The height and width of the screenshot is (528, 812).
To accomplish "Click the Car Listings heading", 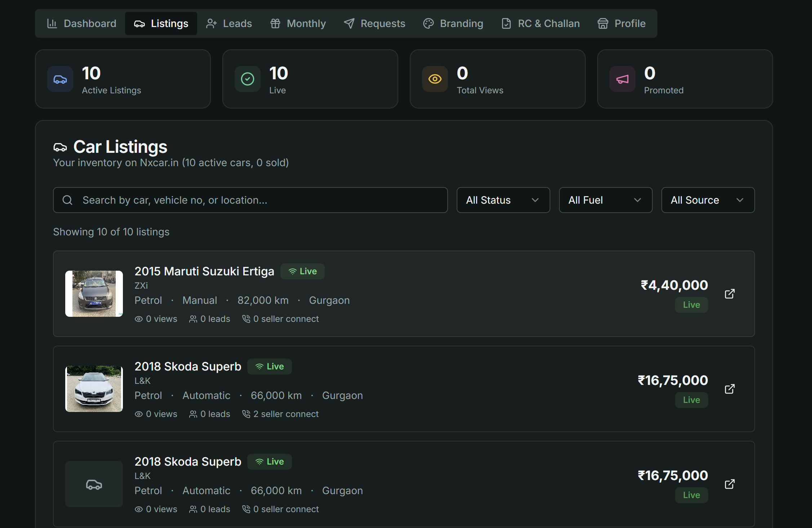I will pos(120,147).
